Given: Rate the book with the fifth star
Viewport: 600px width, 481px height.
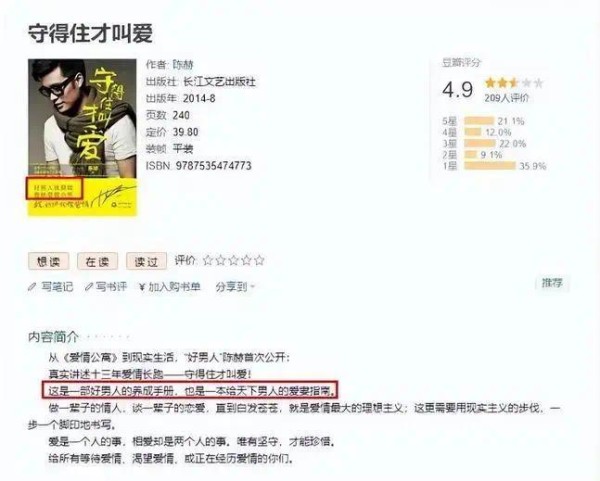Looking at the screenshot, I should pyautogui.click(x=259, y=261).
